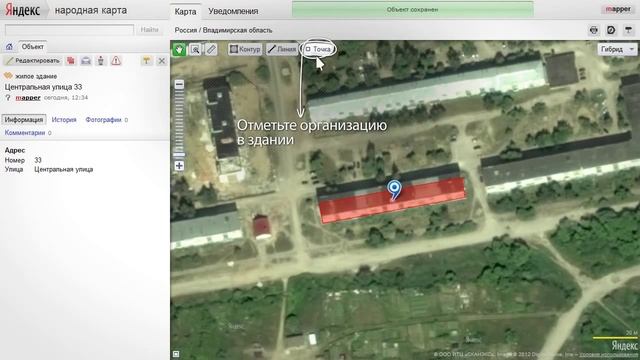Switch to the Карта top tab
Viewport: 640px width, 360px height.
point(185,11)
